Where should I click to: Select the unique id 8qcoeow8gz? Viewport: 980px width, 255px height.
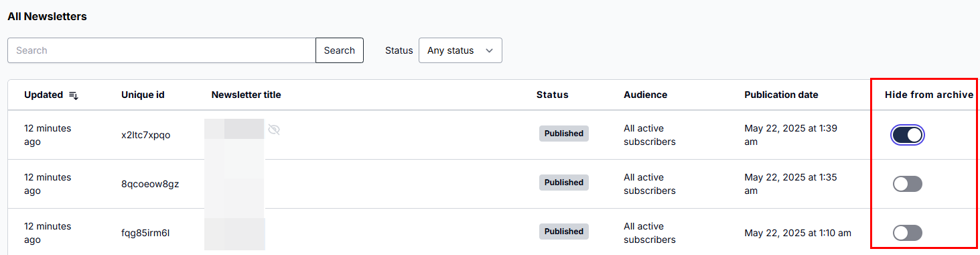pos(150,184)
